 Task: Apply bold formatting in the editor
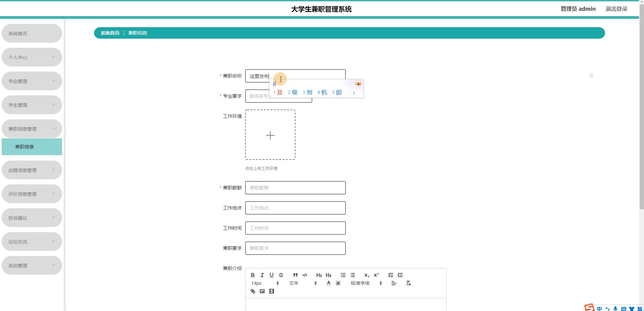253,275
